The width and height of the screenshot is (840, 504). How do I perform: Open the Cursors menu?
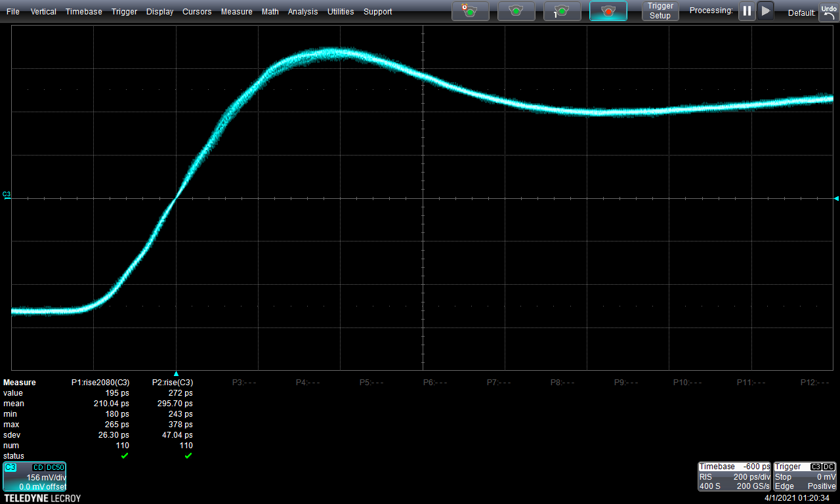pyautogui.click(x=197, y=12)
